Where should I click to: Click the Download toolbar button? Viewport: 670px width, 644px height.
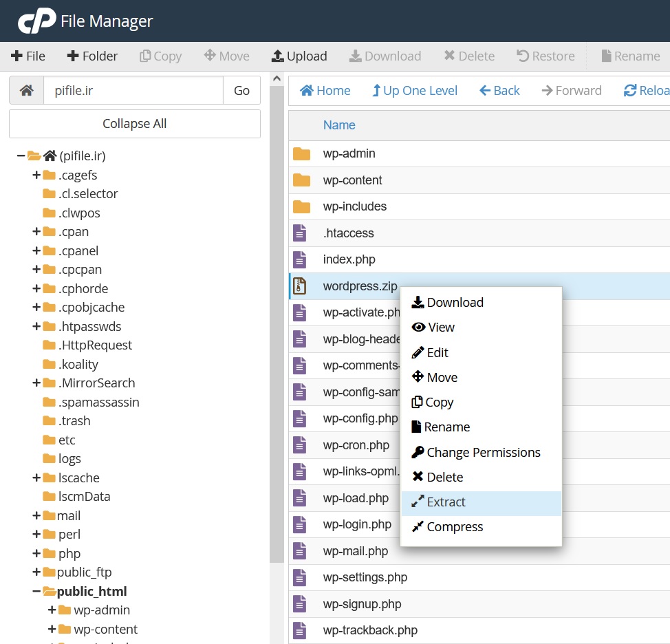click(x=385, y=56)
